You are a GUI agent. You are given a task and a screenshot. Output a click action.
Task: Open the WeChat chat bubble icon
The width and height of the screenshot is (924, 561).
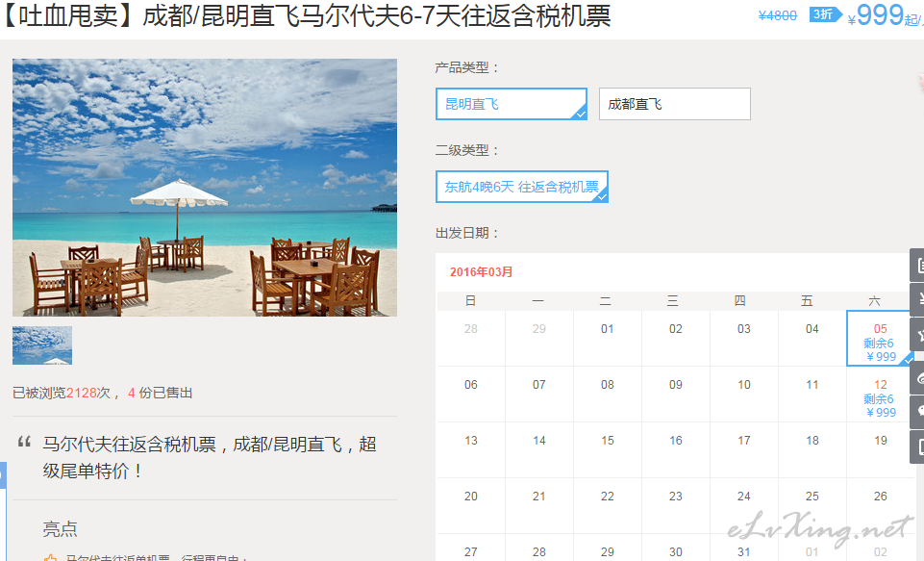point(917,413)
